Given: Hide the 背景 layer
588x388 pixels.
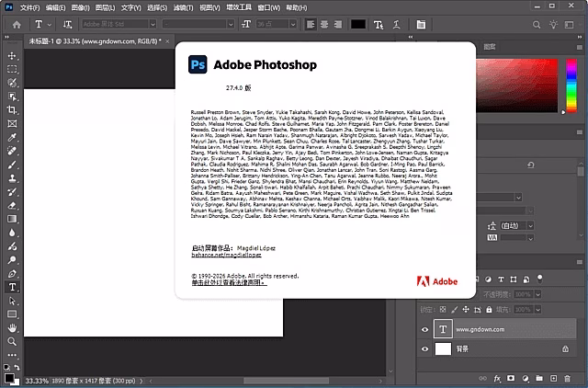Looking at the screenshot, I should point(424,349).
